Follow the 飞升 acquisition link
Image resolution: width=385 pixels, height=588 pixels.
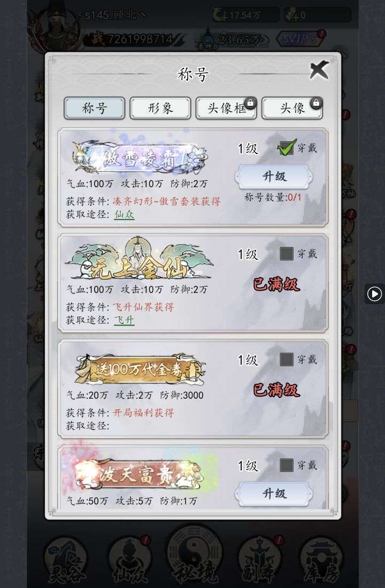124,320
